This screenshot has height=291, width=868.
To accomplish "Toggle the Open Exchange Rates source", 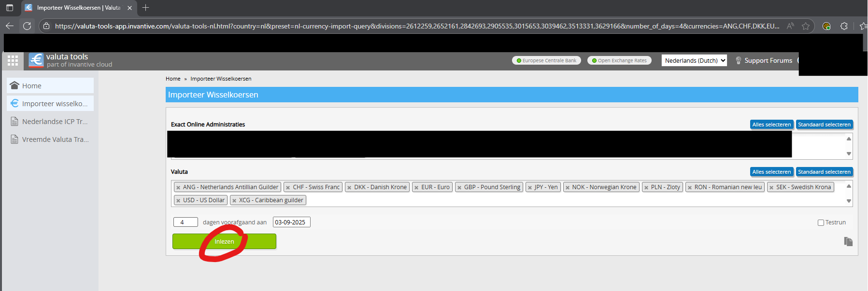I will [619, 60].
